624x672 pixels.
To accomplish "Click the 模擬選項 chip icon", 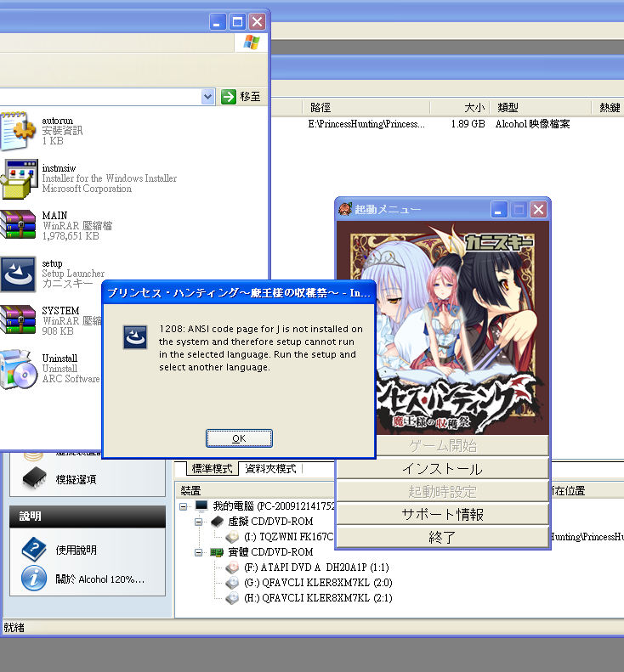I will tap(33, 479).
